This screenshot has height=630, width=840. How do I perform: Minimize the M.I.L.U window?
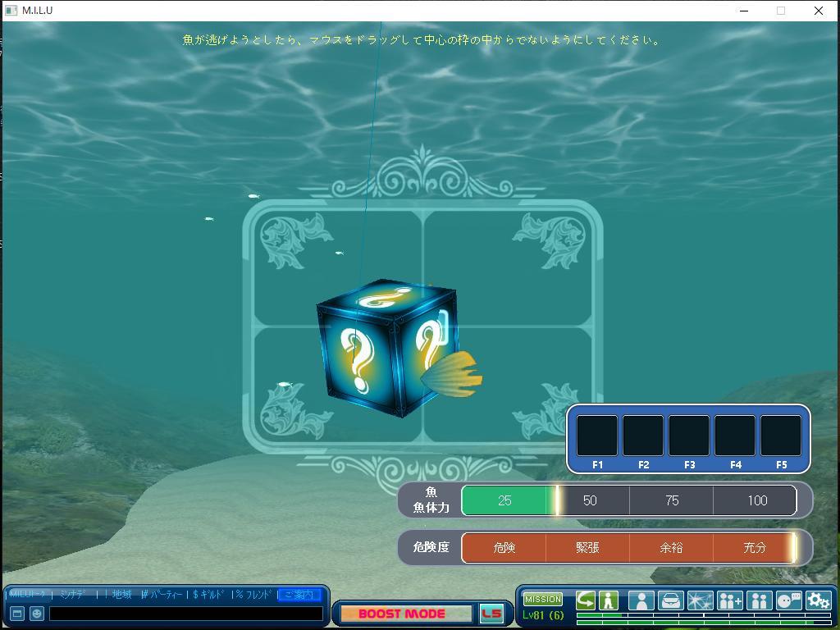point(743,11)
